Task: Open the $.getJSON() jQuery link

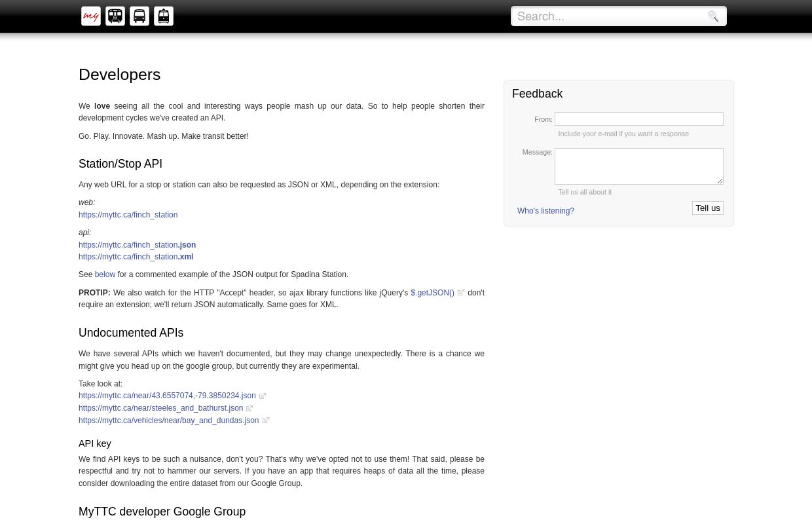Action: coord(432,293)
